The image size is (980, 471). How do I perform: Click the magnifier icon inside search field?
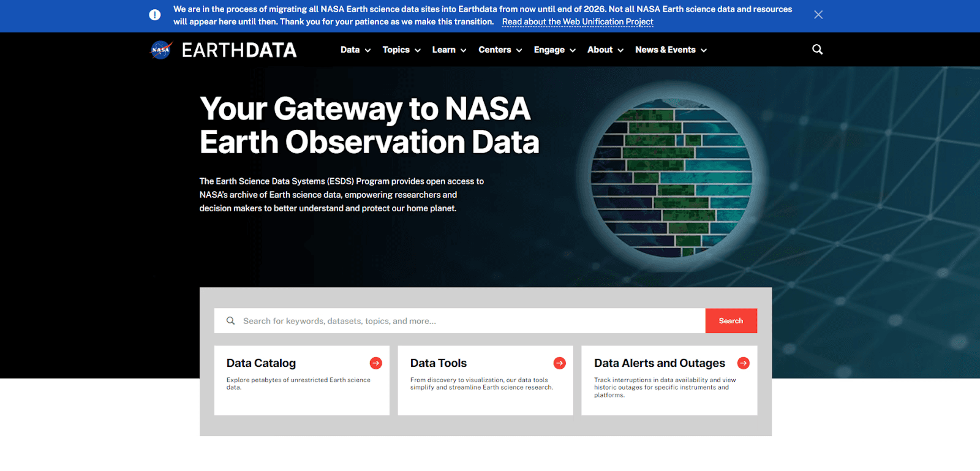pos(231,321)
